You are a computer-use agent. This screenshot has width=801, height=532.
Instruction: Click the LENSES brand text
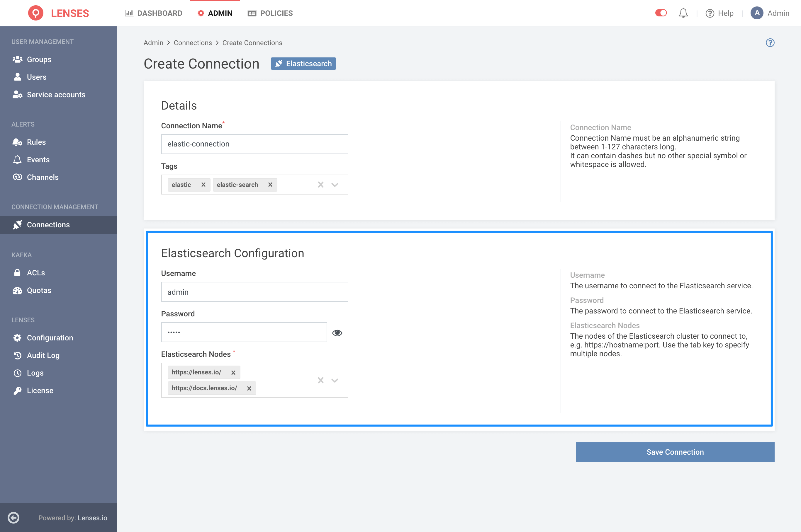point(70,13)
